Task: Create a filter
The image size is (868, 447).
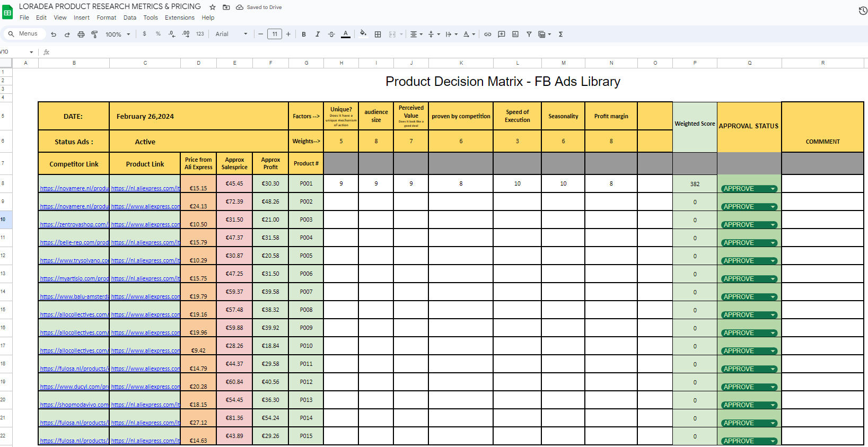Action: tap(529, 34)
